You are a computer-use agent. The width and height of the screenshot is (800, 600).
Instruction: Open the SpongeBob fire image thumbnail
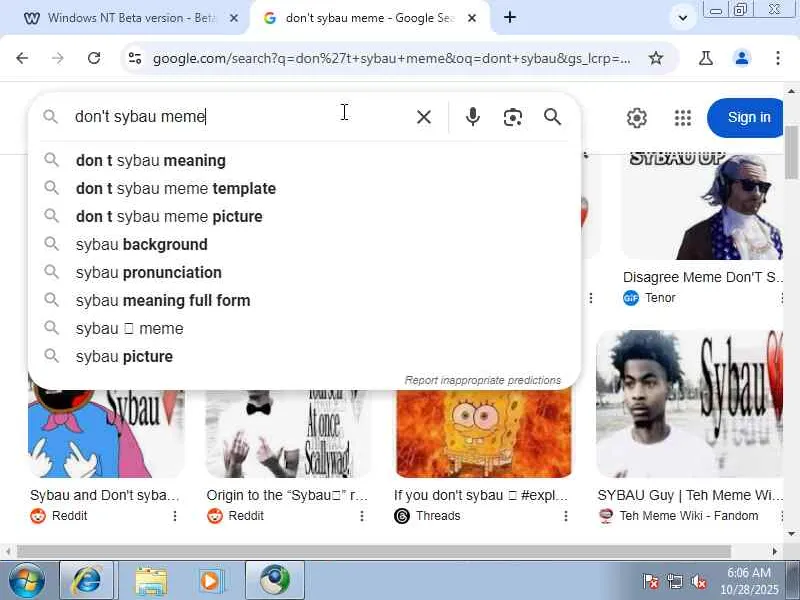484,434
